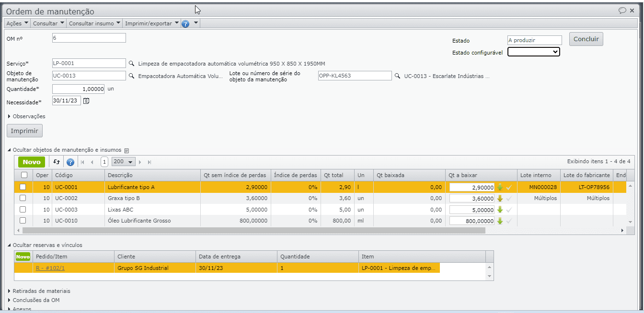644x313 pixels.
Task: Click the blue help icon in menu bar
Action: pyautogui.click(x=185, y=23)
